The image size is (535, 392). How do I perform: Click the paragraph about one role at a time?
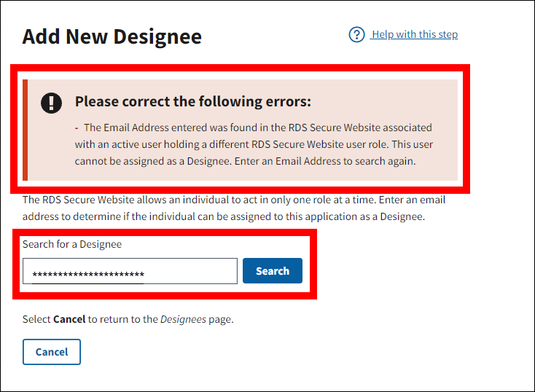233,208
